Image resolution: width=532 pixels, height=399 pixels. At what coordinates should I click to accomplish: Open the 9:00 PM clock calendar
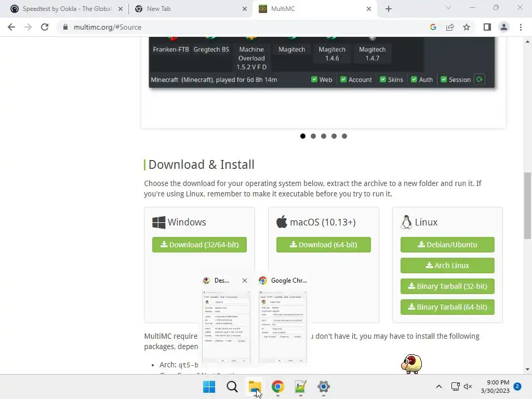(495, 387)
